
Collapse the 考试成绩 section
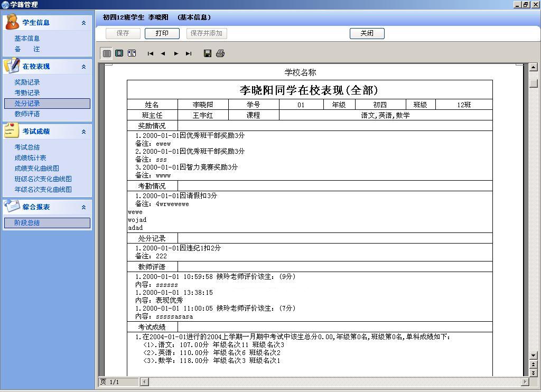[x=83, y=132]
